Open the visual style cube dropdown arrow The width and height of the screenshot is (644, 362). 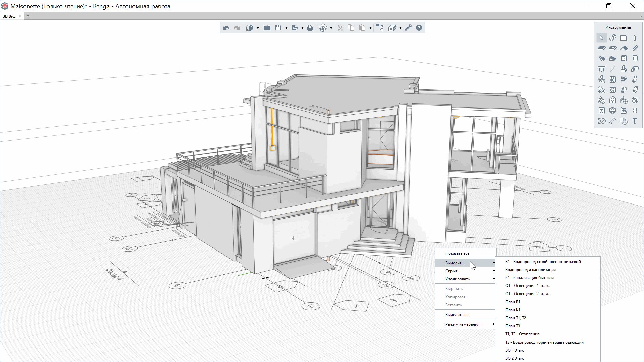tap(258, 28)
